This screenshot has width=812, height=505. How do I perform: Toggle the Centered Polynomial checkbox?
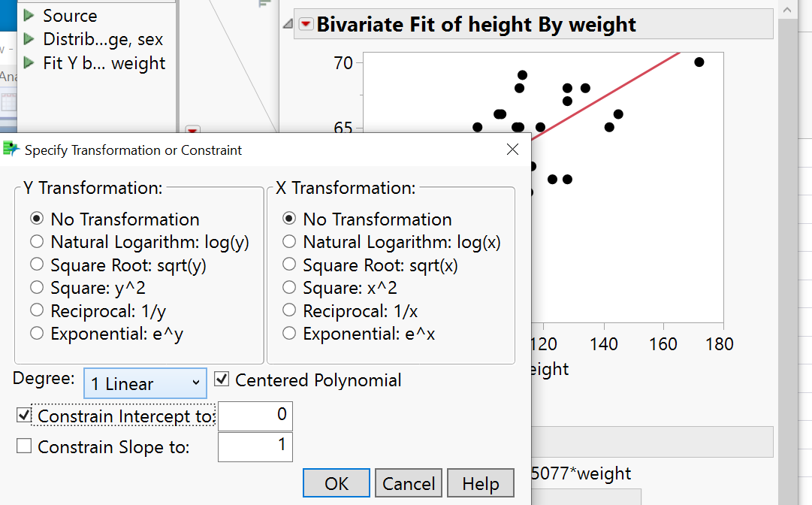[222, 379]
